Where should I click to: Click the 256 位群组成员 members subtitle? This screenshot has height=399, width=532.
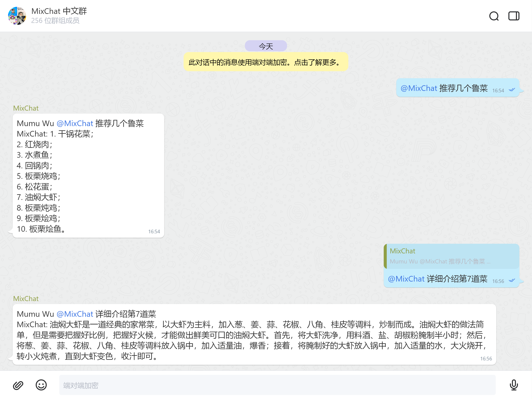click(x=55, y=21)
